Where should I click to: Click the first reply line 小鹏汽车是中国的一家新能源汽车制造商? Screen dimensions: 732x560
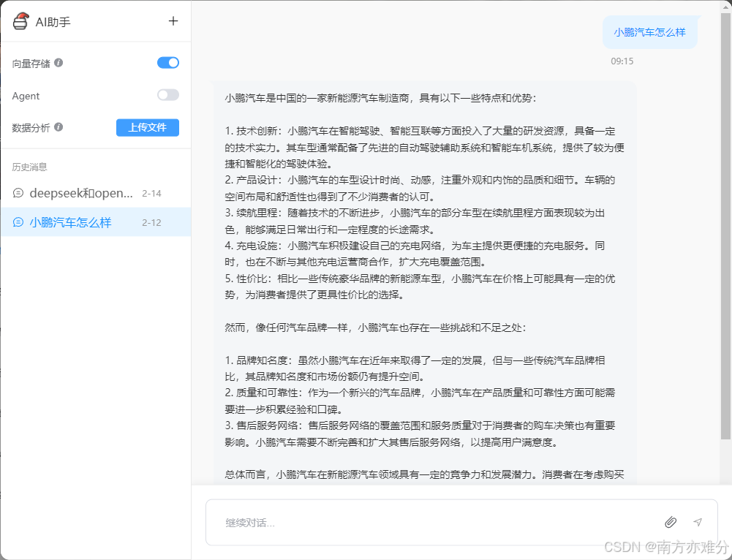click(x=381, y=98)
